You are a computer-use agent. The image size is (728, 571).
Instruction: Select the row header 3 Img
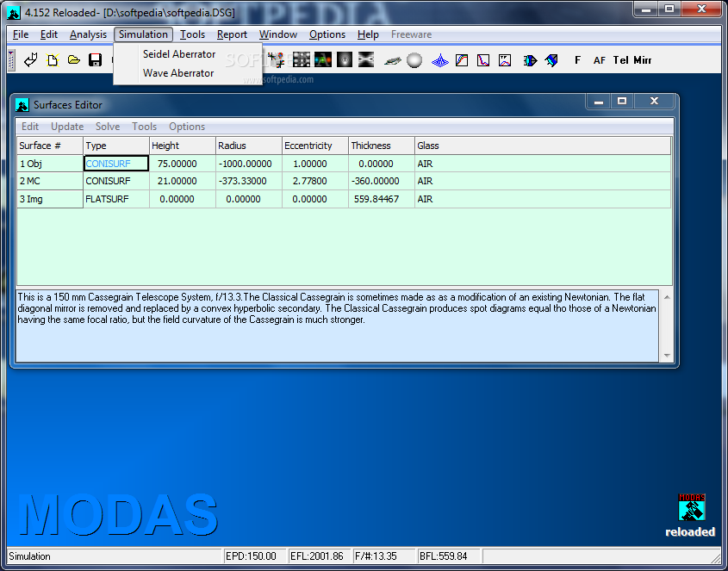tap(50, 199)
